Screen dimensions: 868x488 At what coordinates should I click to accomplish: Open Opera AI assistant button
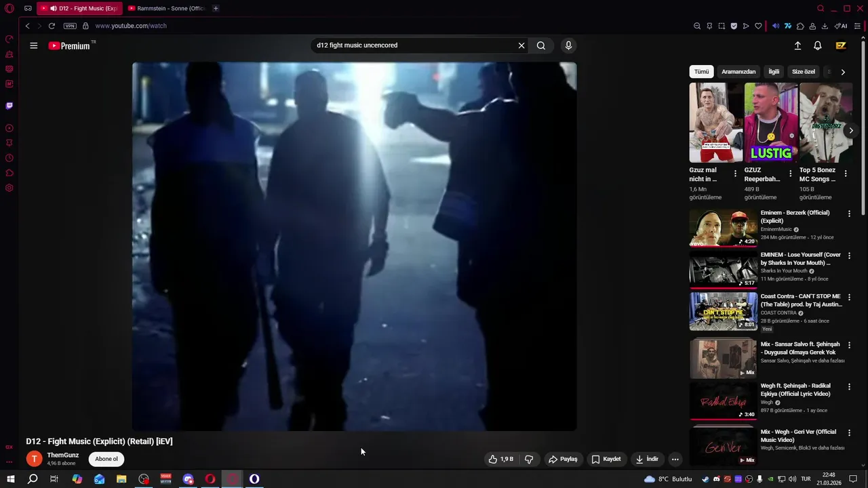pyautogui.click(x=841, y=26)
